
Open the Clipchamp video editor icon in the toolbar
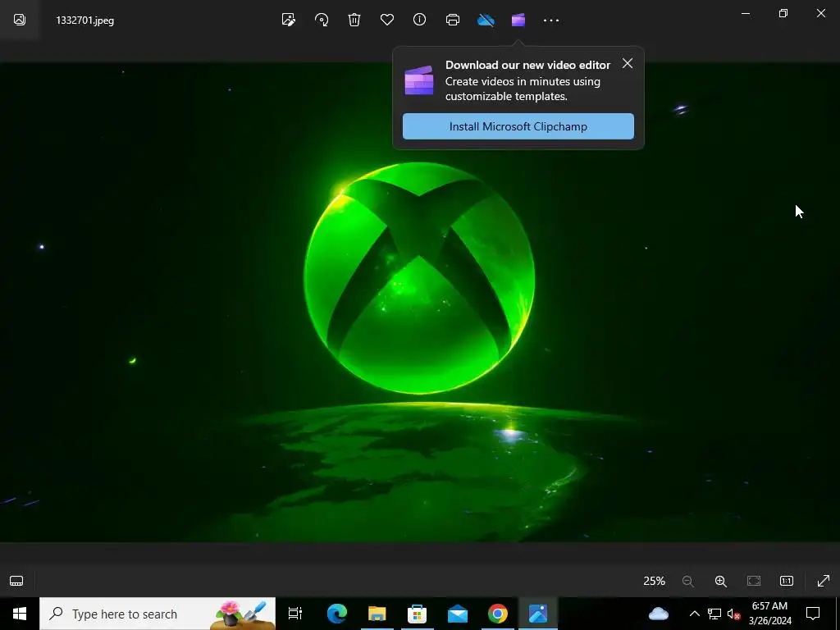(518, 20)
